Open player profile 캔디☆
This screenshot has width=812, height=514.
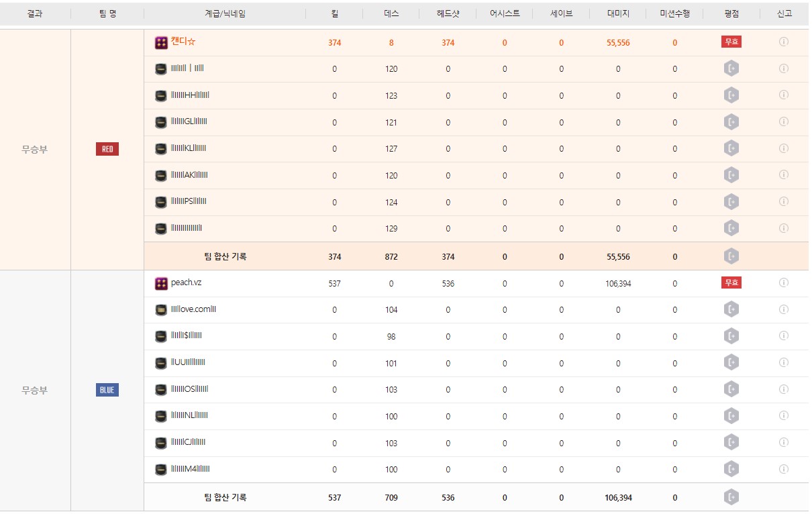tap(183, 42)
